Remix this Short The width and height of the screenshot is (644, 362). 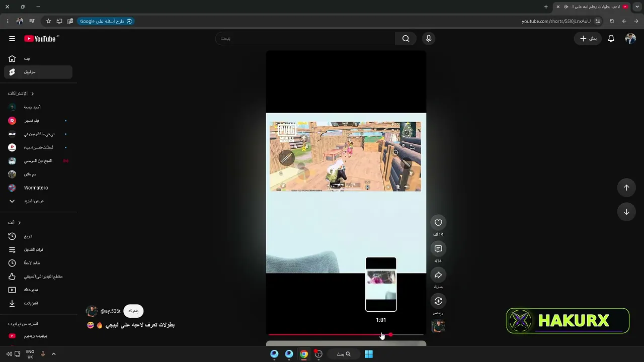pos(438,301)
